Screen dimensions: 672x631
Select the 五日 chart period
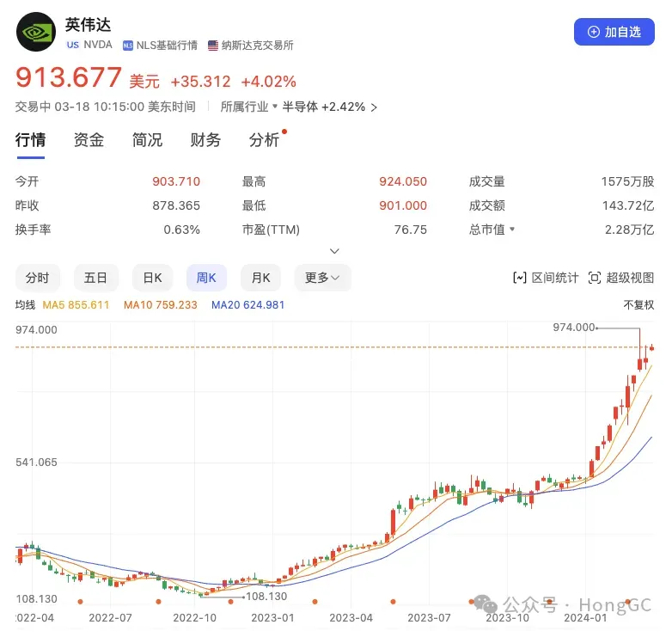pyautogui.click(x=95, y=278)
